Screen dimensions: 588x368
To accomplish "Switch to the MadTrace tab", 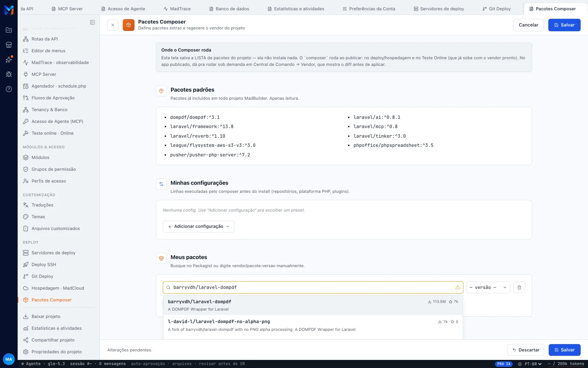I will 177,9.
